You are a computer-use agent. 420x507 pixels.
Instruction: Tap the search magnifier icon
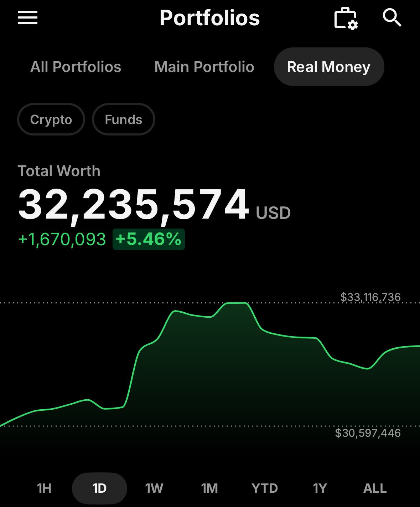click(x=392, y=17)
